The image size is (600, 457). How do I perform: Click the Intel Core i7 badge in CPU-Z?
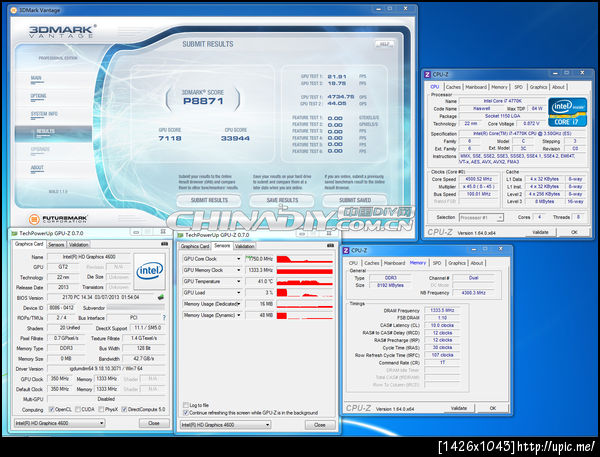tap(567, 112)
